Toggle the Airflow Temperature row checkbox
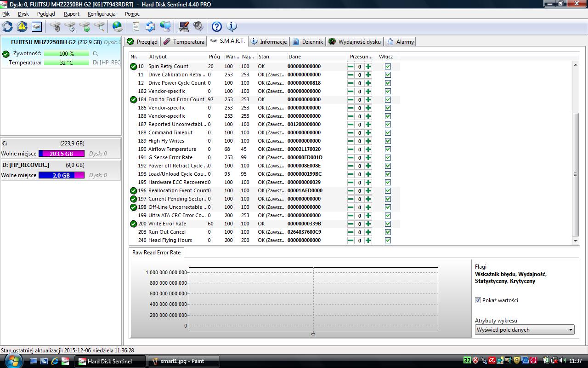This screenshot has height=368, width=588. (388, 149)
